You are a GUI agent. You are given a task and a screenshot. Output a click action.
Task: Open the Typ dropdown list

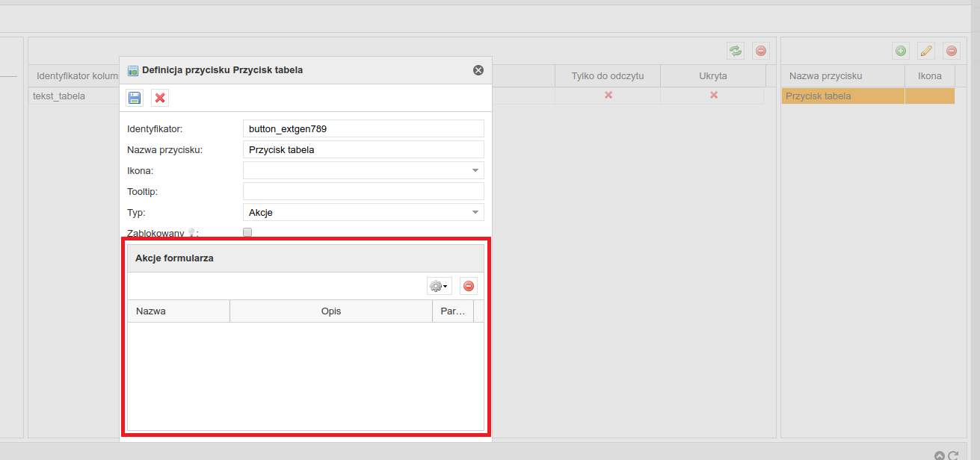pos(475,213)
